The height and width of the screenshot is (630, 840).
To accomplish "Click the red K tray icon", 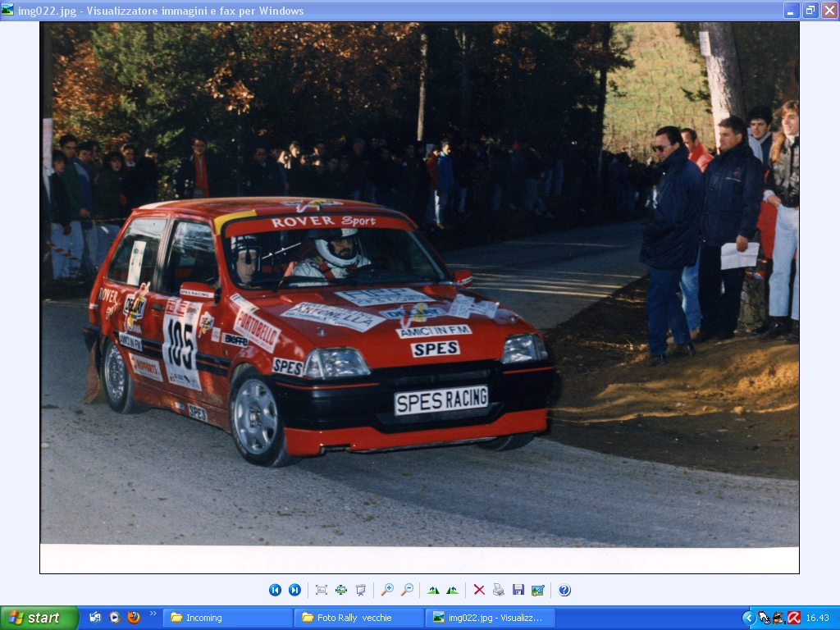I will click(794, 619).
